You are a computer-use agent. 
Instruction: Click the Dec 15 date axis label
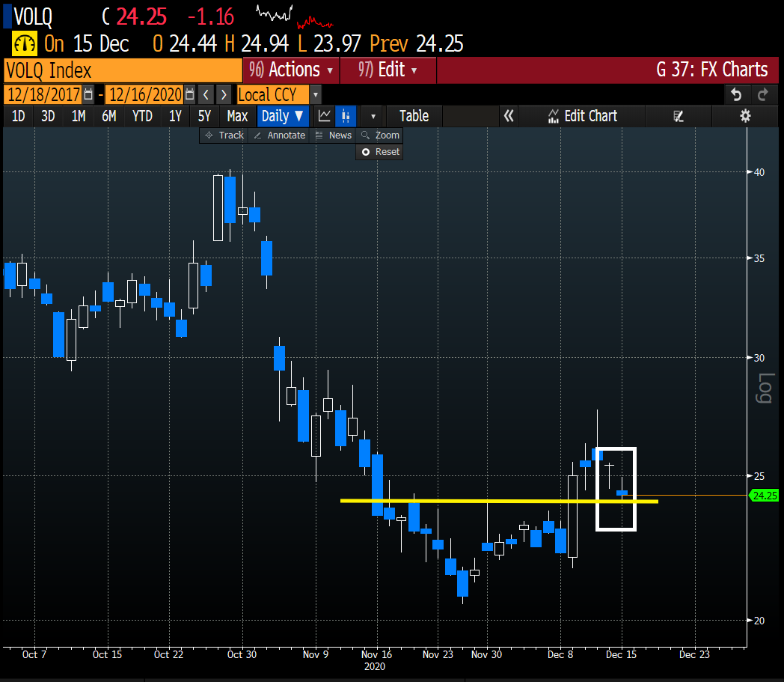coord(621,654)
